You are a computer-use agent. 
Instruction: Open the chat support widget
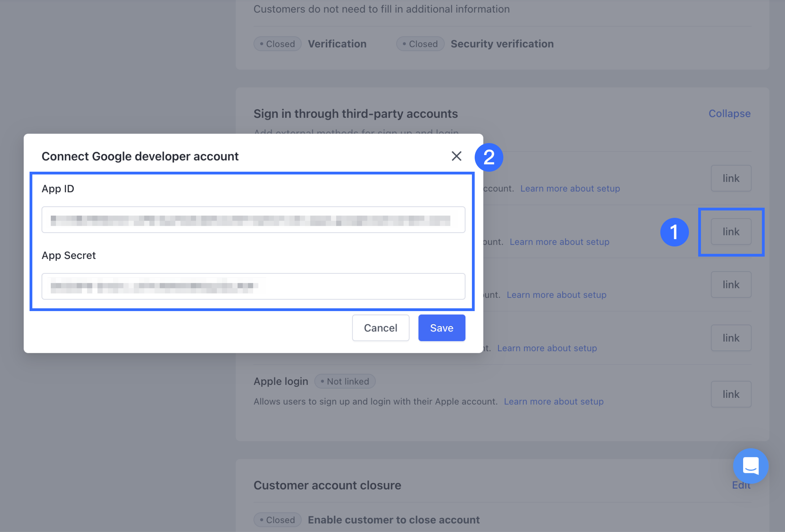tap(751, 466)
